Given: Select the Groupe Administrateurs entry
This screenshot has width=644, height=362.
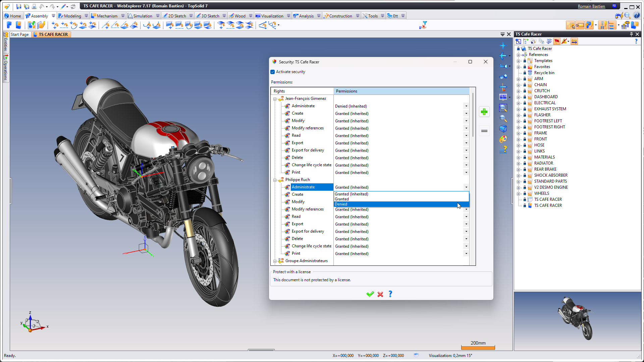Looking at the screenshot, I should click(x=307, y=261).
